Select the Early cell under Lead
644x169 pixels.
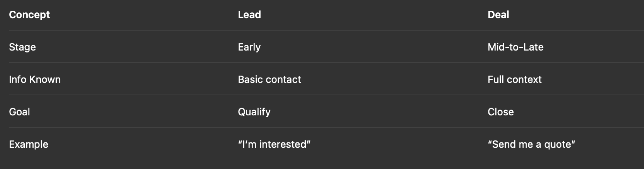[x=249, y=47]
